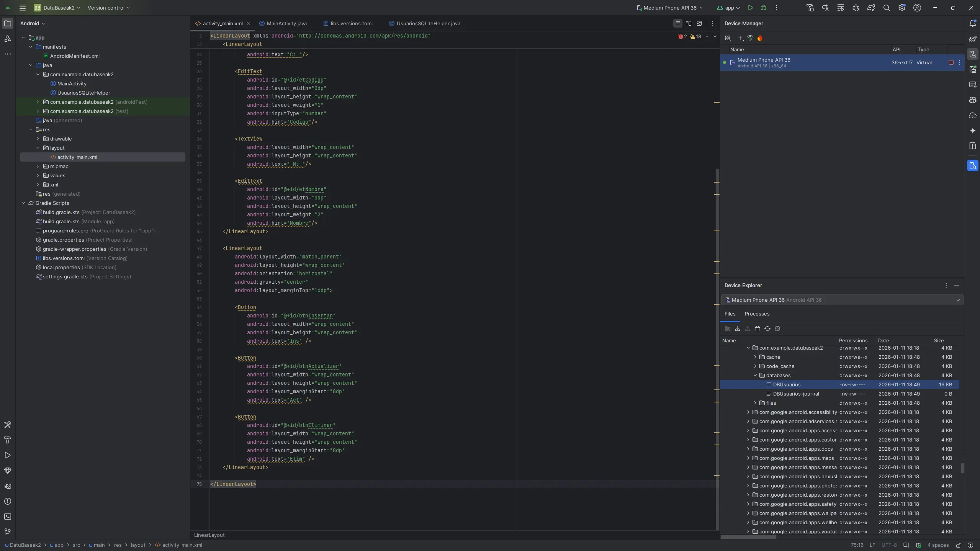Switch the editor to Design view mode

(x=699, y=23)
